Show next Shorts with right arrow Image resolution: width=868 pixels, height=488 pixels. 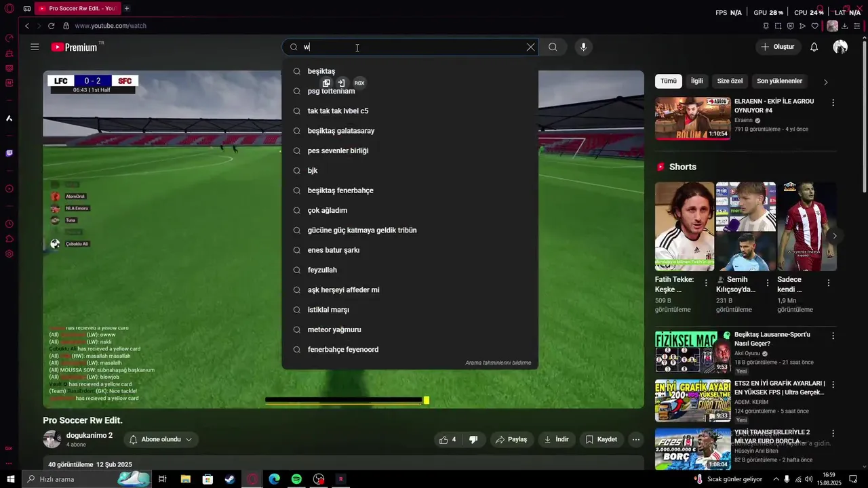tap(834, 236)
